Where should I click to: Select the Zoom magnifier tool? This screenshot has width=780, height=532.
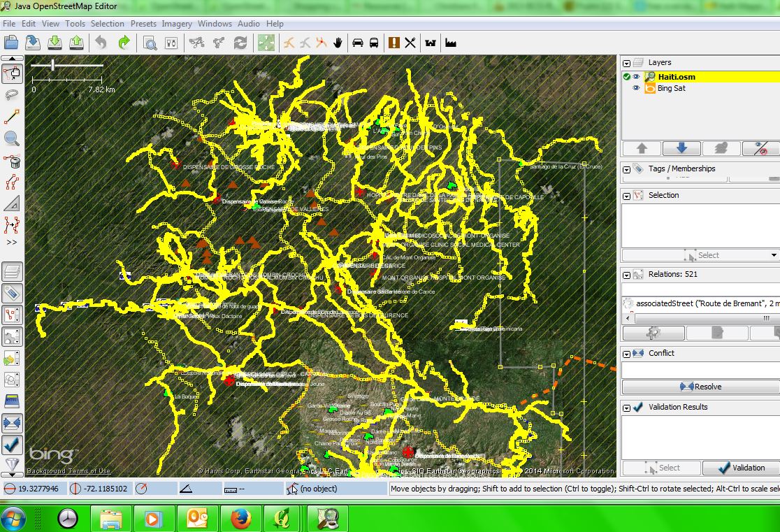[12, 139]
